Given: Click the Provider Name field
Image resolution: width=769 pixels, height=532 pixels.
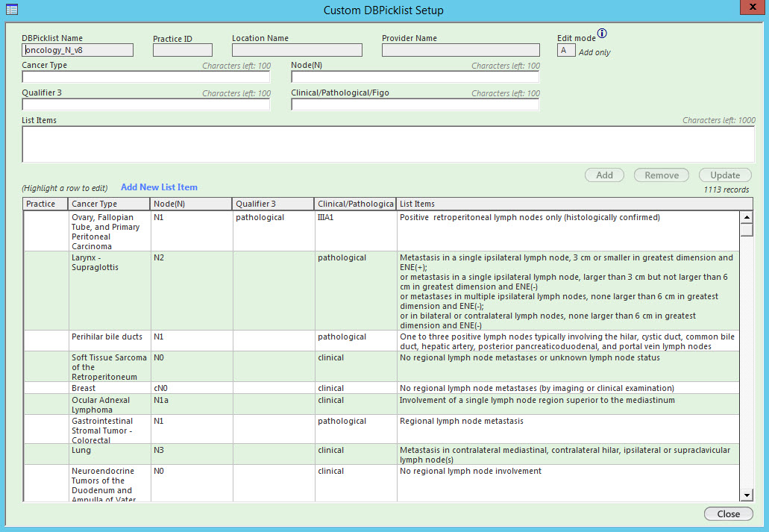Looking at the screenshot, I should [460, 50].
